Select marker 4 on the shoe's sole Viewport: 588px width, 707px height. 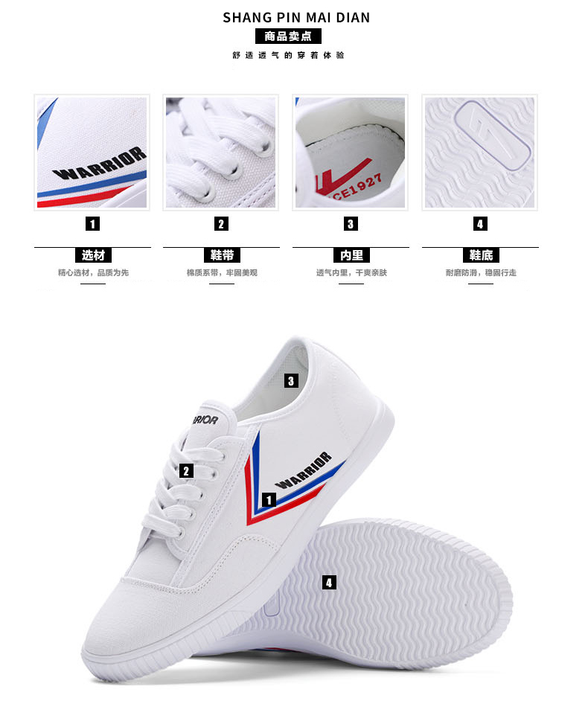[x=329, y=583]
